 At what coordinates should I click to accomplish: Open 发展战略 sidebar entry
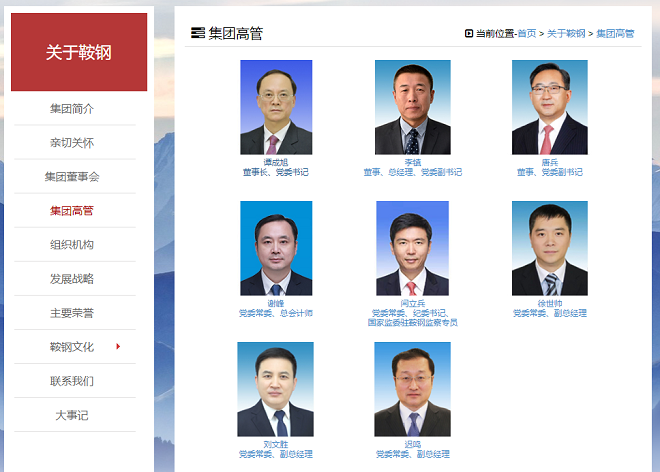pos(72,279)
